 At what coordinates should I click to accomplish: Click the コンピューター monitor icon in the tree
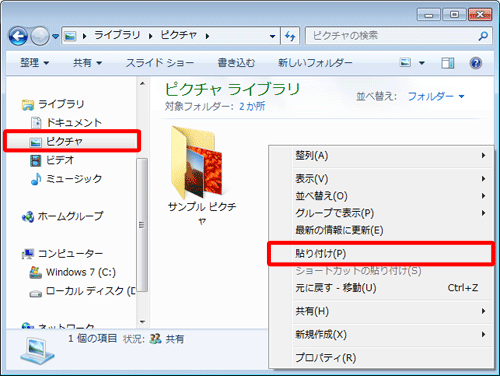(x=28, y=254)
